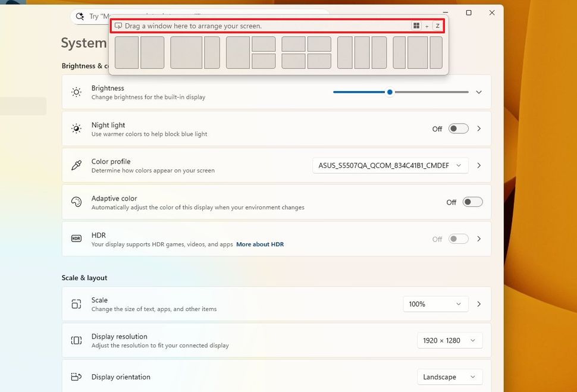The image size is (577, 392).
Task: Click the Display resolution icon
Action: point(76,341)
